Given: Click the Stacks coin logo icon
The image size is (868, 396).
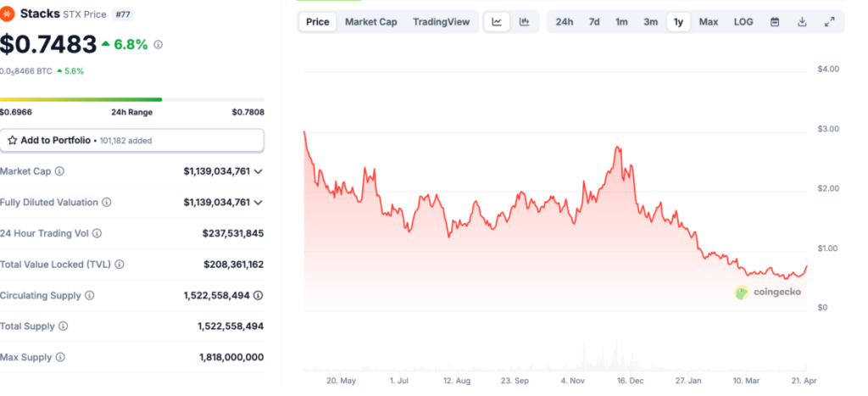Looking at the screenshot, I should (x=7, y=14).
